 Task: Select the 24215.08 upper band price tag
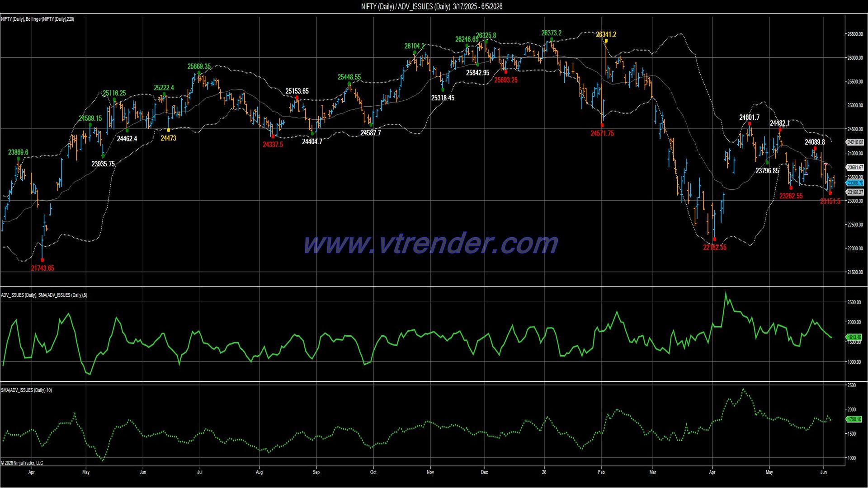[x=855, y=142]
